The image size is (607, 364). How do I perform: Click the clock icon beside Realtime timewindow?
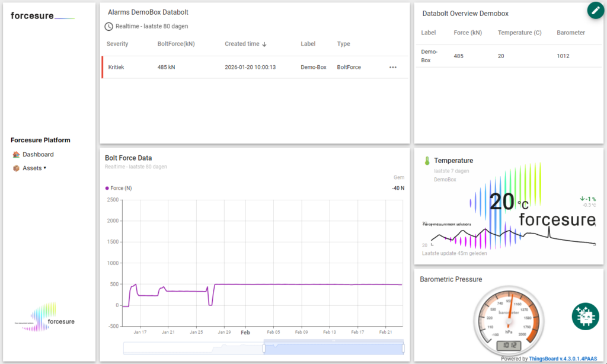(x=108, y=26)
